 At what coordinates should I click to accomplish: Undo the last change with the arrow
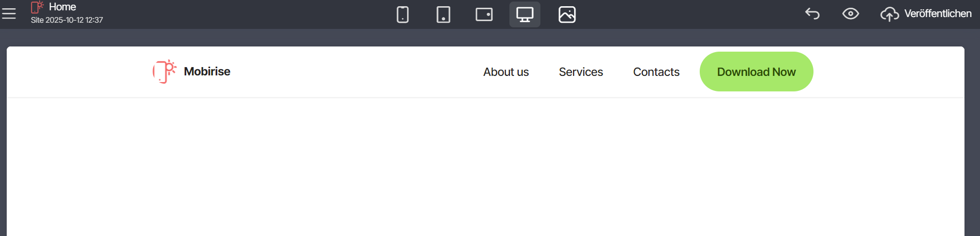click(812, 14)
